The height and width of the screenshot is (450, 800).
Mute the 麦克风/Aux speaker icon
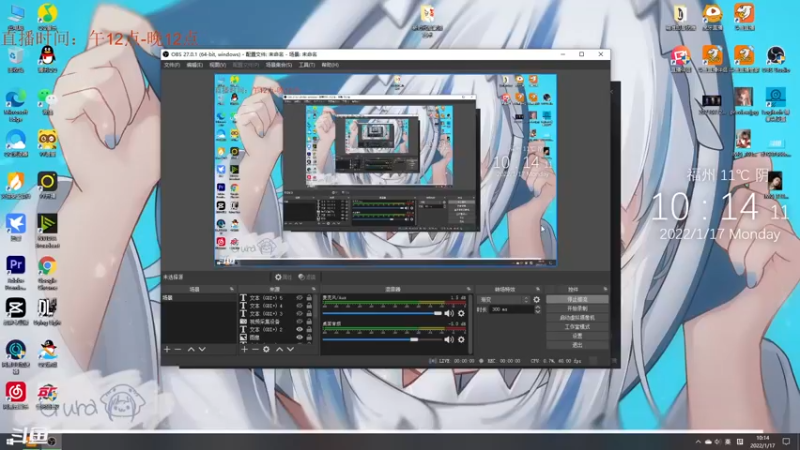(448, 313)
